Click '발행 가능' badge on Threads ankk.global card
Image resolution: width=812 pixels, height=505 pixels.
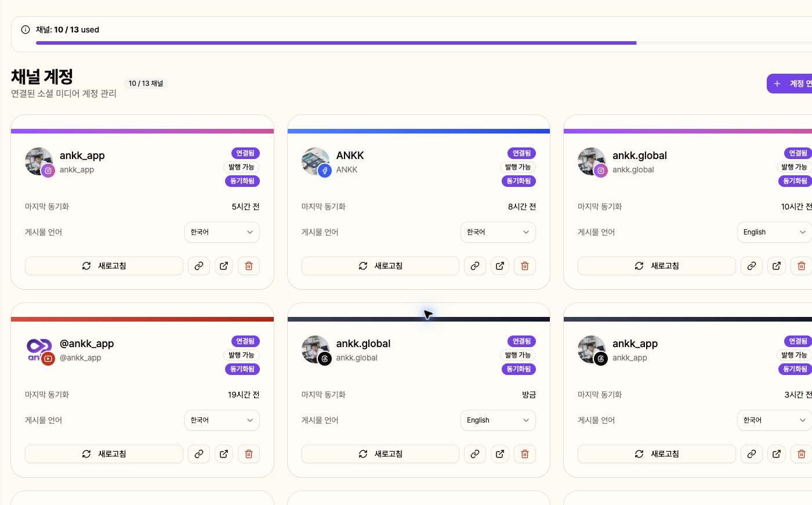[518, 355]
